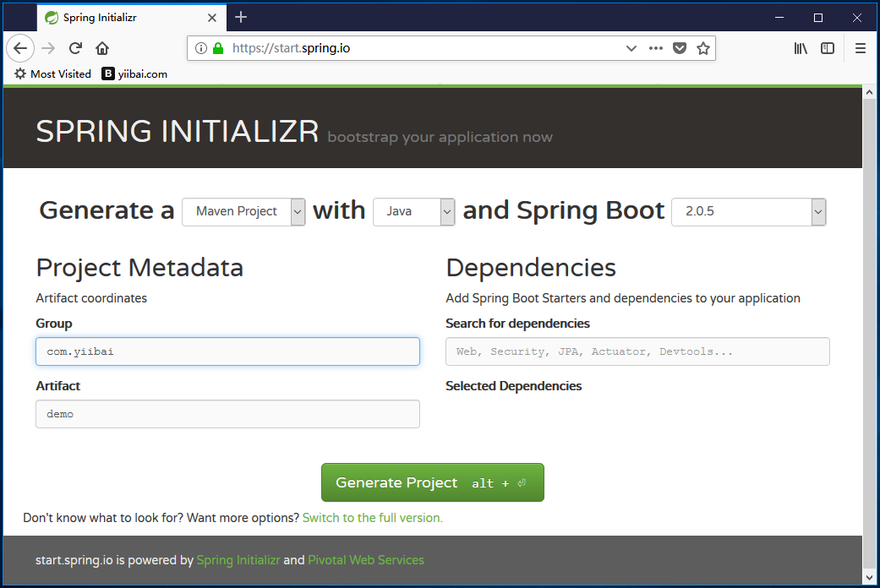Open the yiibai.com bookmark
Image resolution: width=880 pixels, height=588 pixels.
pos(134,73)
